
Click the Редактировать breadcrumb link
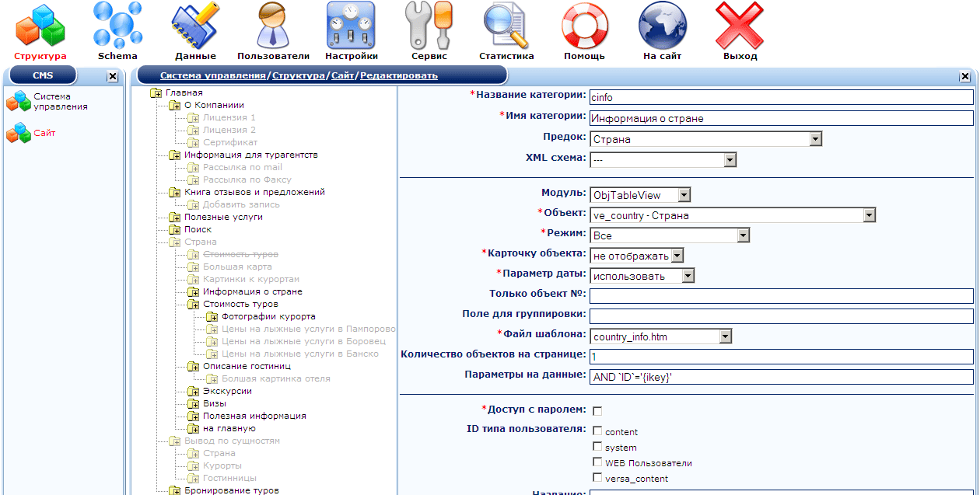pyautogui.click(x=398, y=75)
